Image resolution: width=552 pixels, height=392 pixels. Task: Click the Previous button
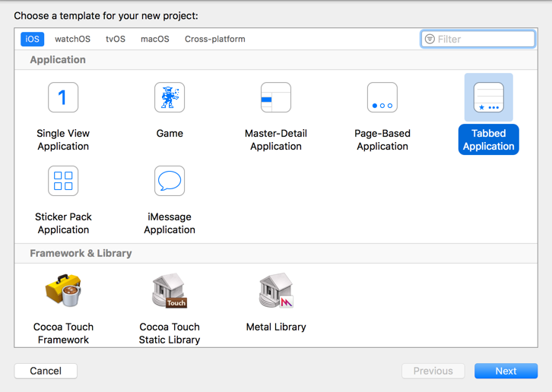tap(433, 371)
